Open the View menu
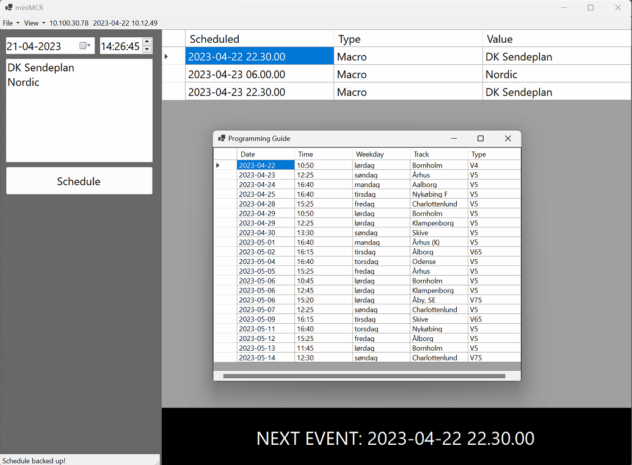The image size is (632, 465). click(34, 22)
